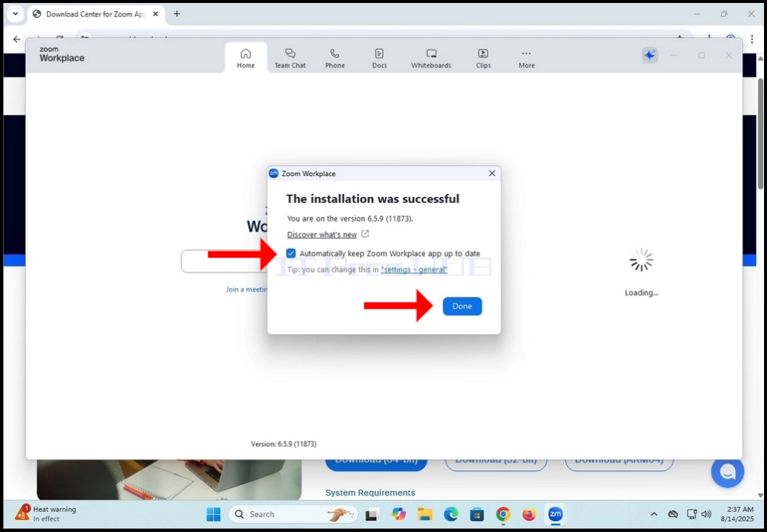Switch to Team Chat tab

click(x=290, y=58)
